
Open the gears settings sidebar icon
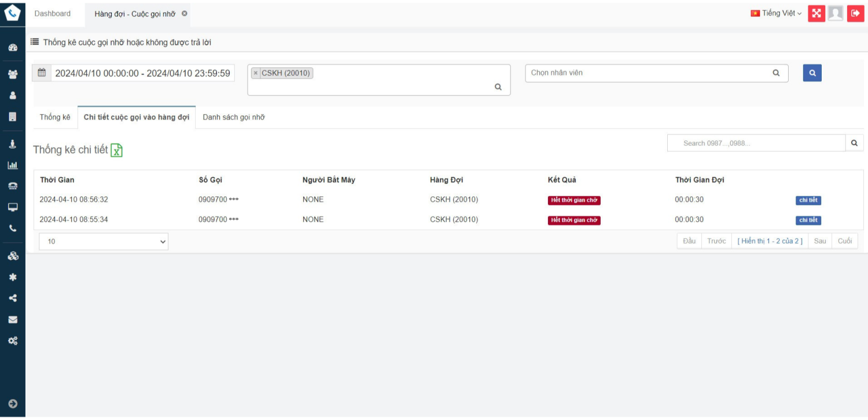[x=13, y=341]
